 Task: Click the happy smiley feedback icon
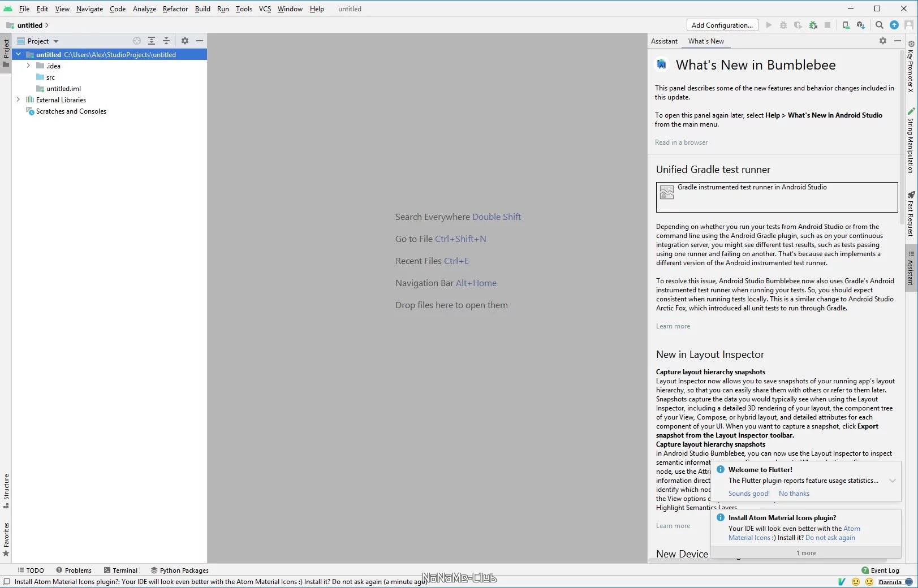click(x=856, y=582)
